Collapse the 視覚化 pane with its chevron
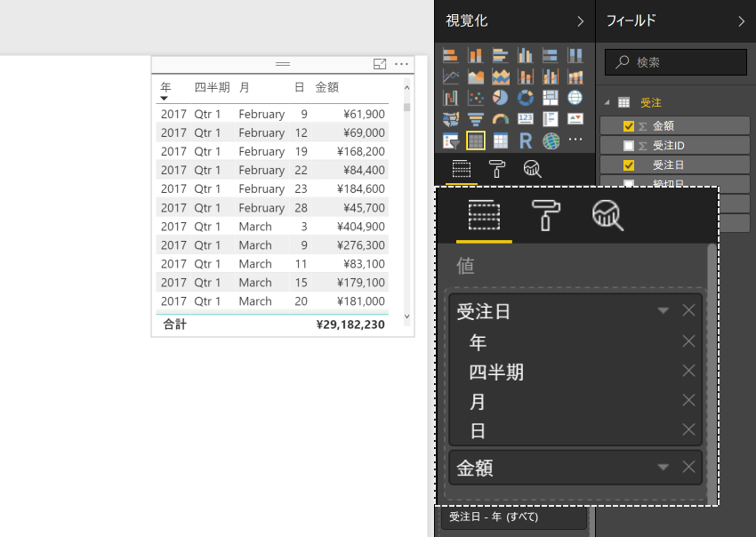Viewport: 756px width, 537px height. [x=581, y=21]
